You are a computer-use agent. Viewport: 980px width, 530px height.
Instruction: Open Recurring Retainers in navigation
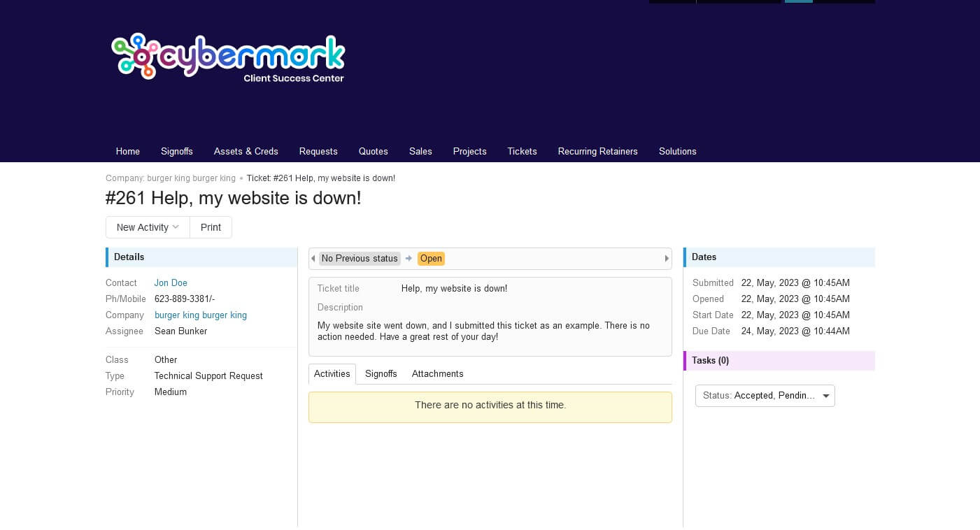pos(597,152)
